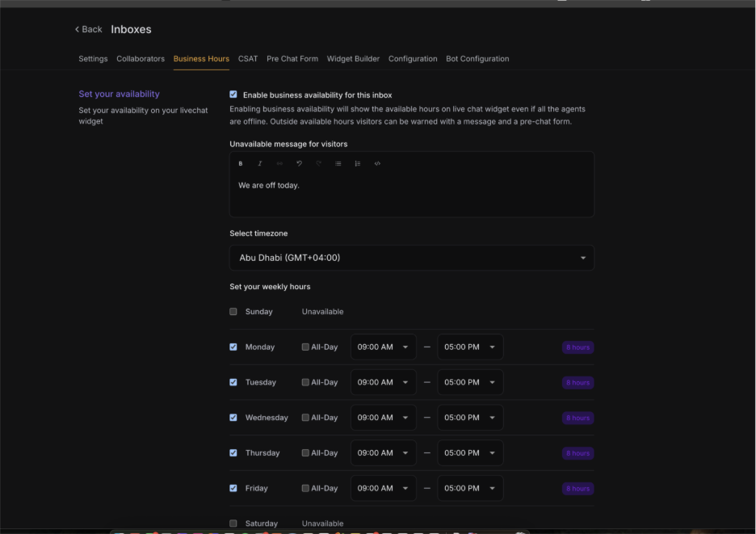Check All-Day for Wednesday
Screen dimensions: 756x534
[x=305, y=417]
